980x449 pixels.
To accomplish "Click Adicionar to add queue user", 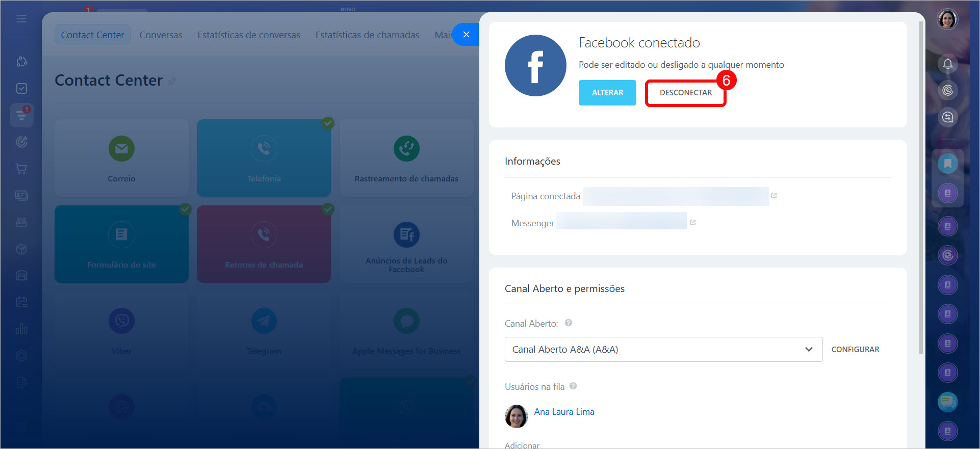I will [x=522, y=445].
